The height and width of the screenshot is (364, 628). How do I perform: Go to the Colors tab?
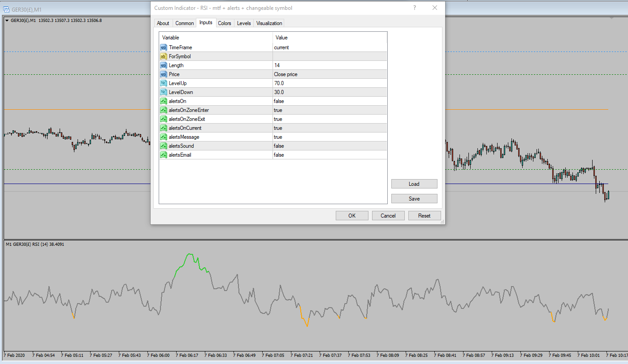tap(225, 23)
